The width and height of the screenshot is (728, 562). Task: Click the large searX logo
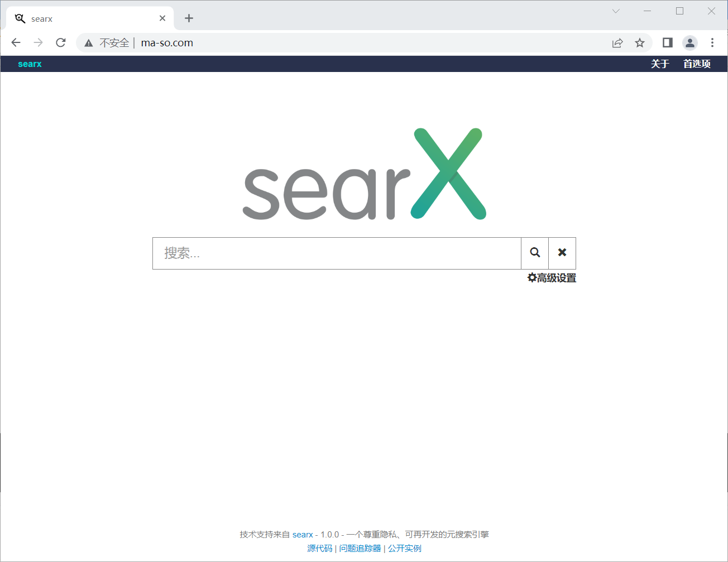[x=365, y=174]
